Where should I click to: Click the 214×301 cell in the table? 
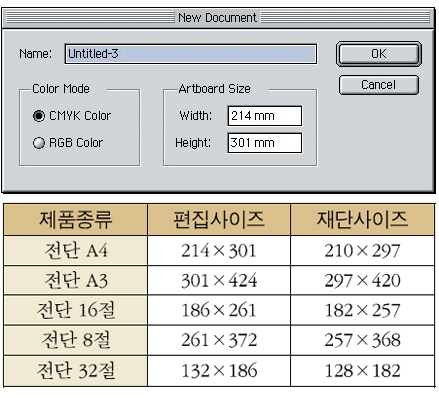[x=219, y=250]
